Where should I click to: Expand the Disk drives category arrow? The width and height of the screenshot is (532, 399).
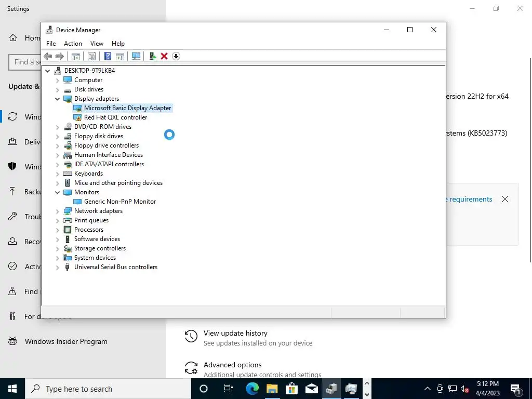57,89
